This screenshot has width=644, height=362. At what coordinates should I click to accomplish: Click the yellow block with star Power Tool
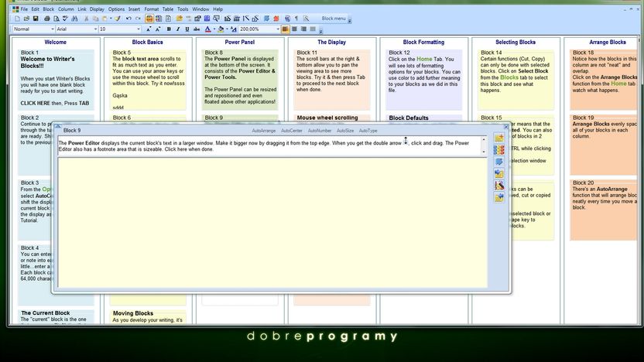coord(499,138)
